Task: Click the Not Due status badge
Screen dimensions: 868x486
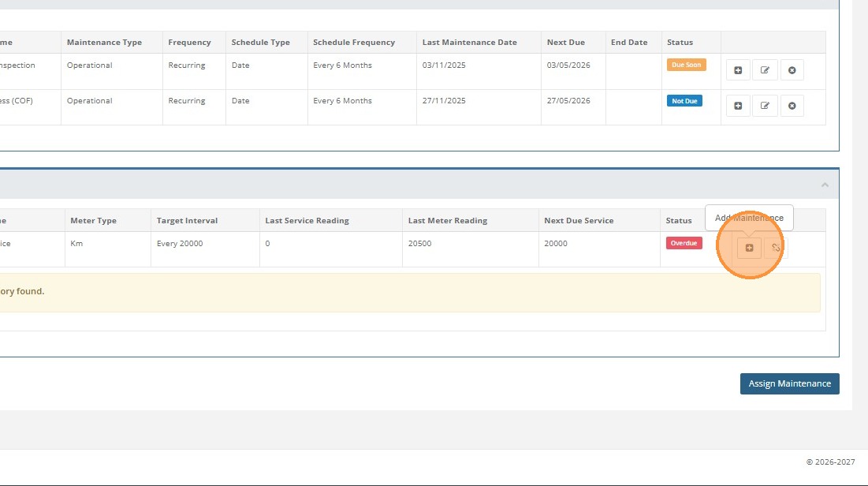Action: pos(684,101)
